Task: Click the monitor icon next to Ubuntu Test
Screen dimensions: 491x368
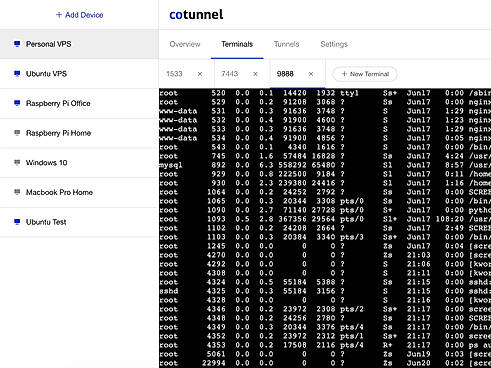Action: click(17, 222)
